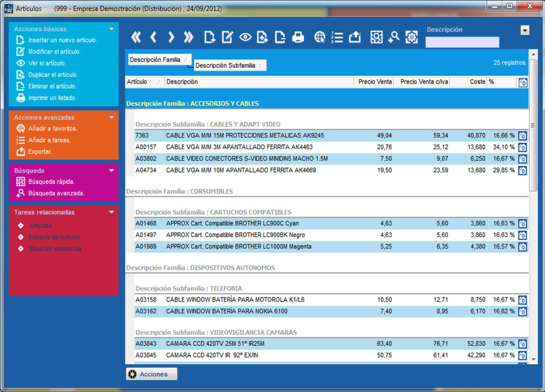
Task: Sort by Precio Venta c/iva column
Action: click(x=422, y=82)
